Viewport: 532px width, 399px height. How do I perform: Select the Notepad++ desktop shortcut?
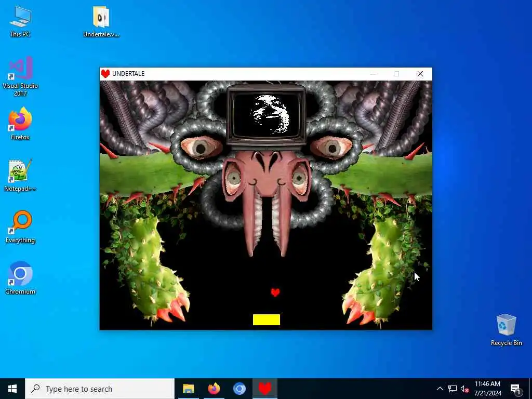coord(20,176)
